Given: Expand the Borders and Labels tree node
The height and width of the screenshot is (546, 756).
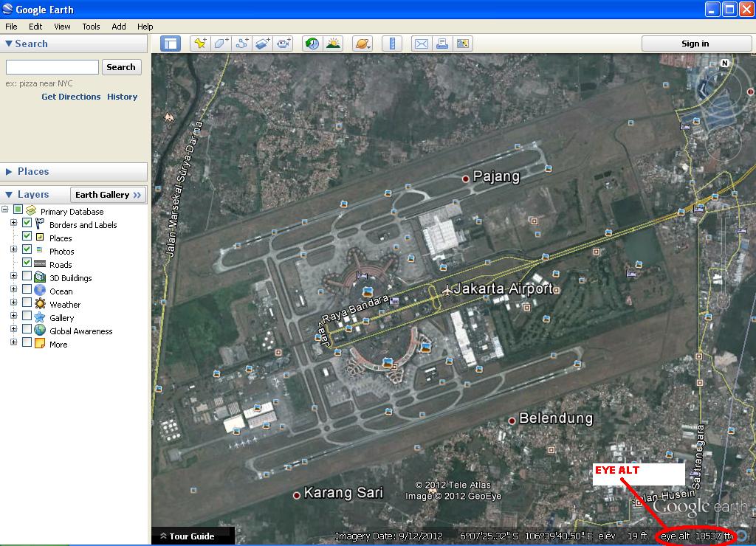Looking at the screenshot, I should click(x=13, y=223).
